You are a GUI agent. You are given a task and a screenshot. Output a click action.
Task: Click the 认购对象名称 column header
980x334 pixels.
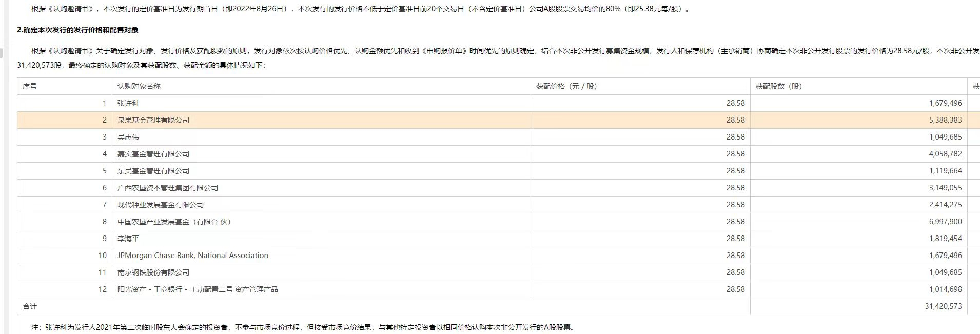tap(321, 86)
